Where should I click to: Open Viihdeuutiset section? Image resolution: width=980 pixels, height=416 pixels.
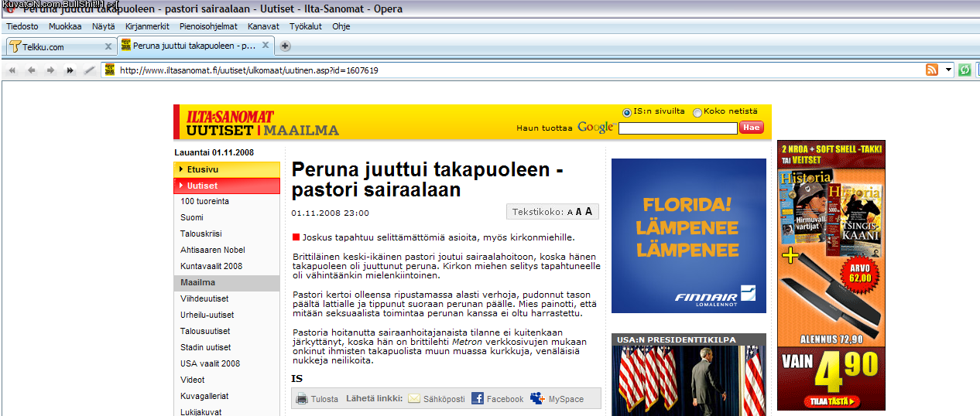pos(204,298)
